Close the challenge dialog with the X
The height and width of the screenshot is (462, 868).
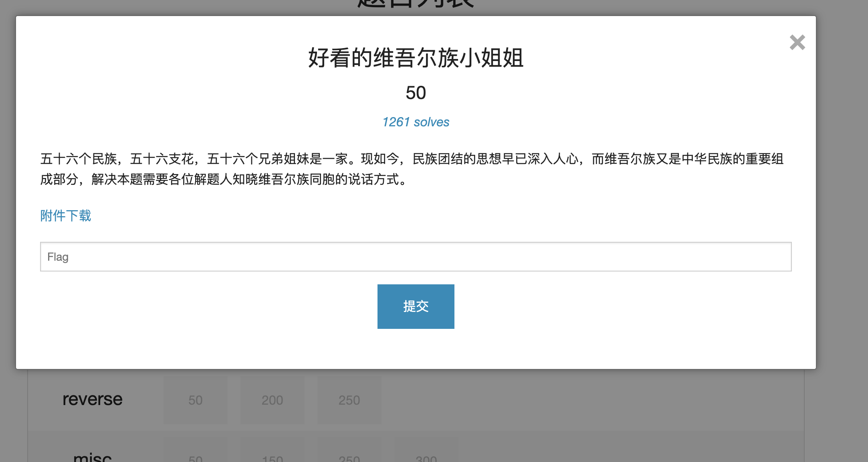pos(797,43)
